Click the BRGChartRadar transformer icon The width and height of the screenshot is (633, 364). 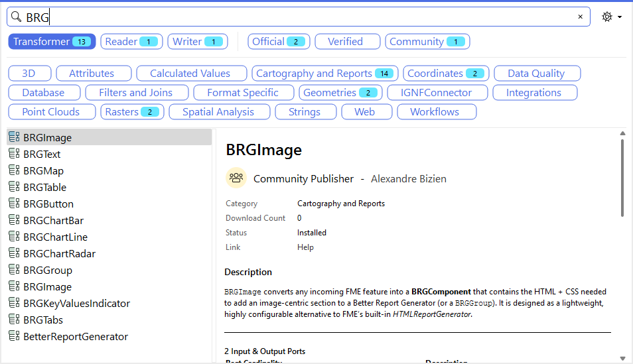14,253
